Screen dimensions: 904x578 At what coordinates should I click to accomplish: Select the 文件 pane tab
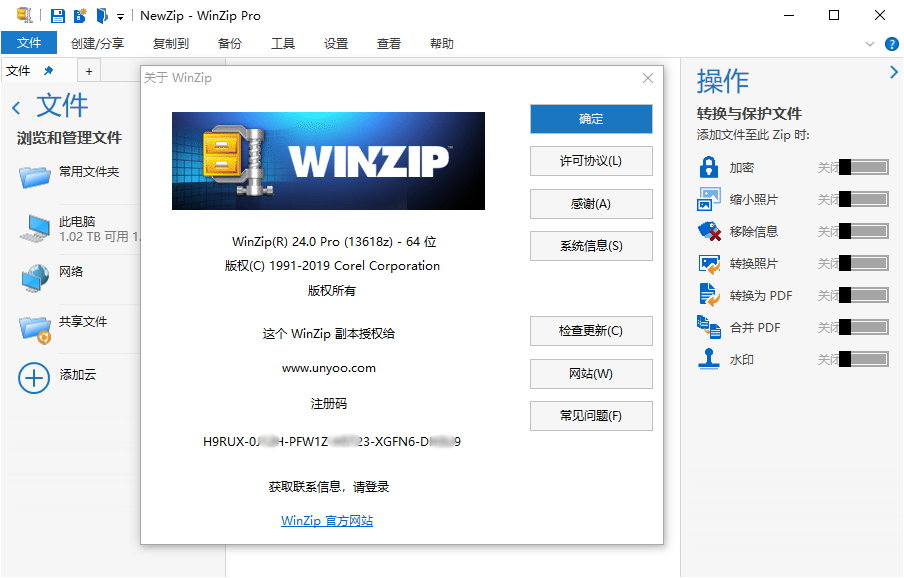[x=39, y=71]
